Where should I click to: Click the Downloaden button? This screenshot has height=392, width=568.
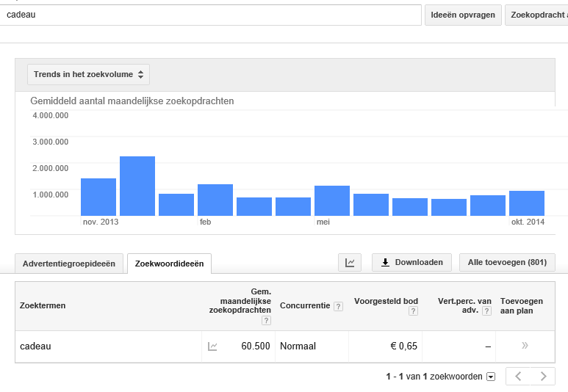[412, 262]
